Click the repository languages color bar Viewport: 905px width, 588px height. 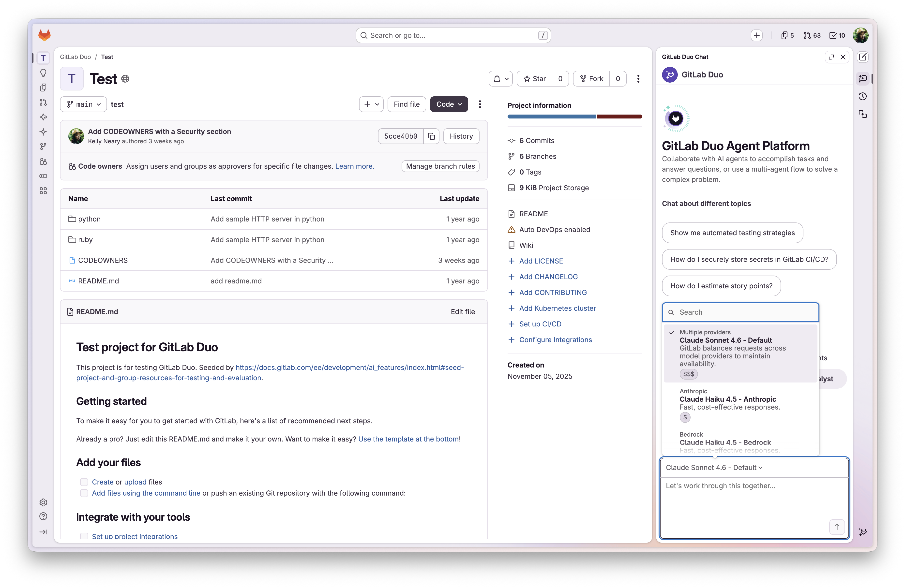pyautogui.click(x=574, y=117)
